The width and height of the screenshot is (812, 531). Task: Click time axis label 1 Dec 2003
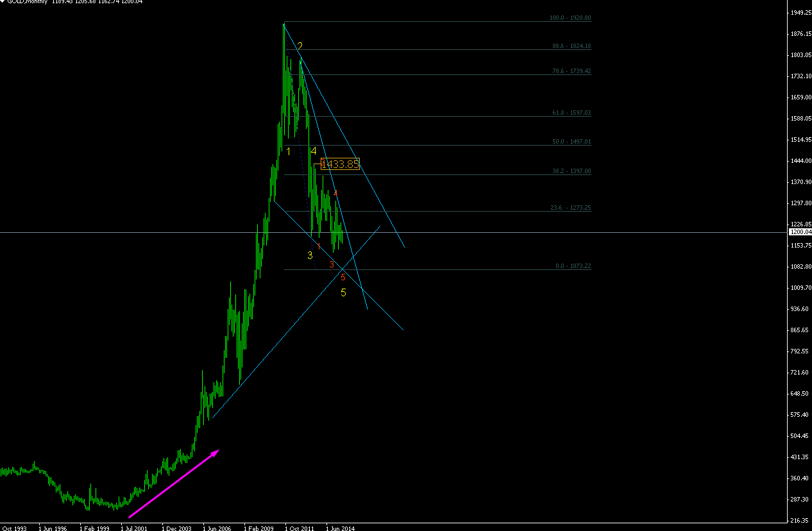[176, 528]
